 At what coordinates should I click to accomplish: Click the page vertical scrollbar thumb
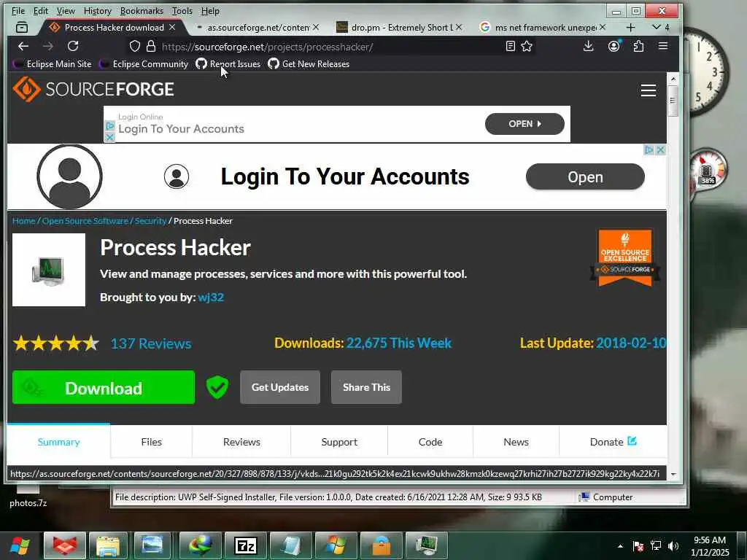(x=673, y=101)
